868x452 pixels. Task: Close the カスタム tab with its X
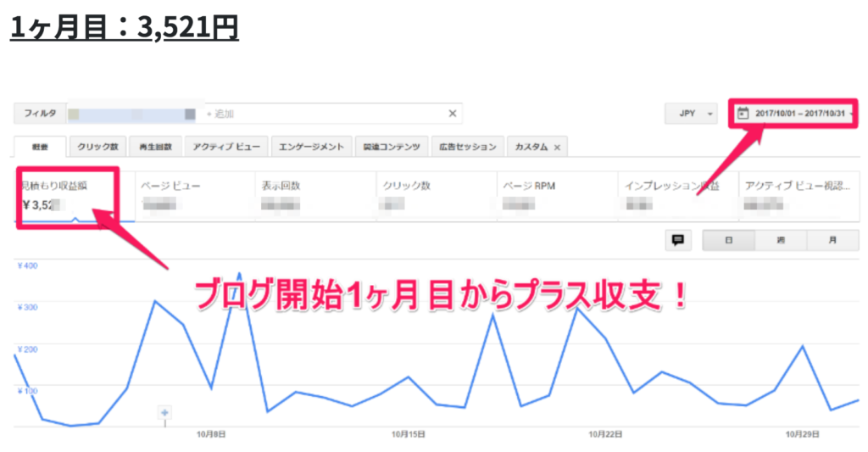[x=557, y=147]
